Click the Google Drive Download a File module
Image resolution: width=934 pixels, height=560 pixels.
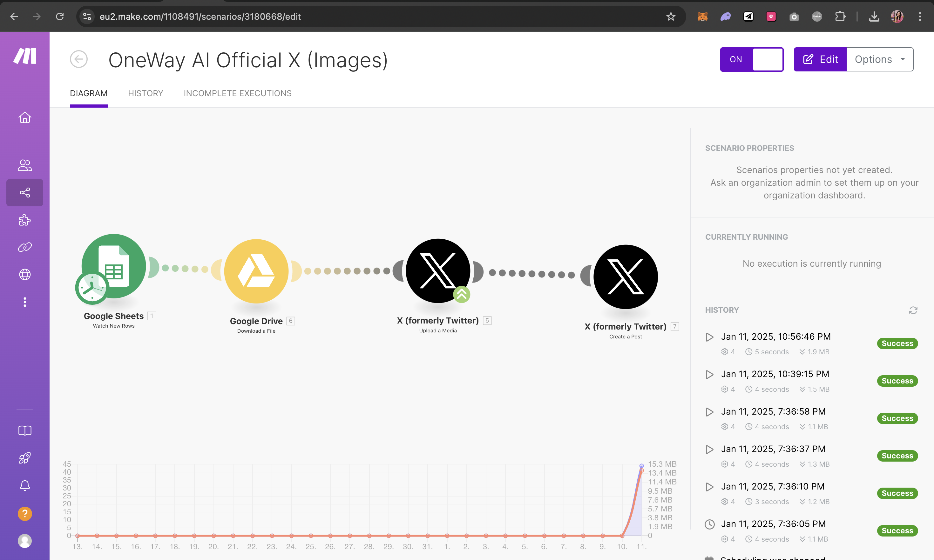(256, 271)
